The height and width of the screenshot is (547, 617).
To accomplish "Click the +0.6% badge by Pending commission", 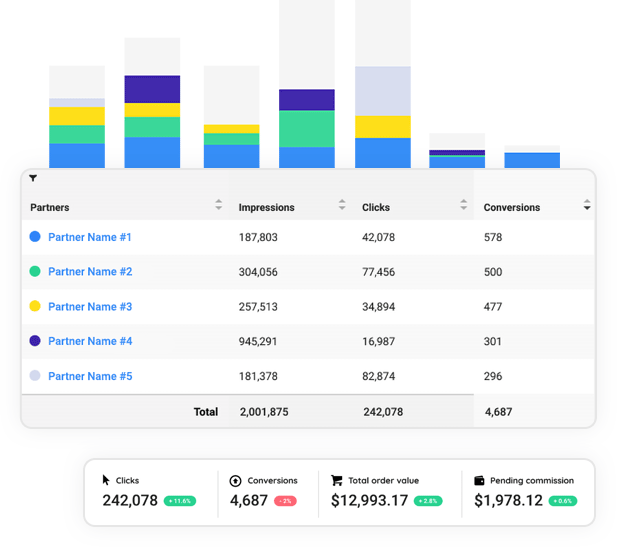I will pyautogui.click(x=563, y=501).
